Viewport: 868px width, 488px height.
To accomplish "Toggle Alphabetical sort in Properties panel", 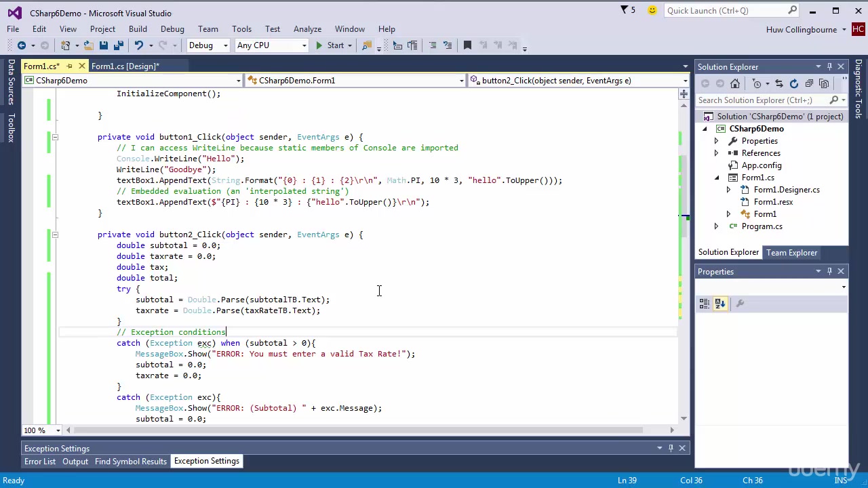I will (x=720, y=304).
